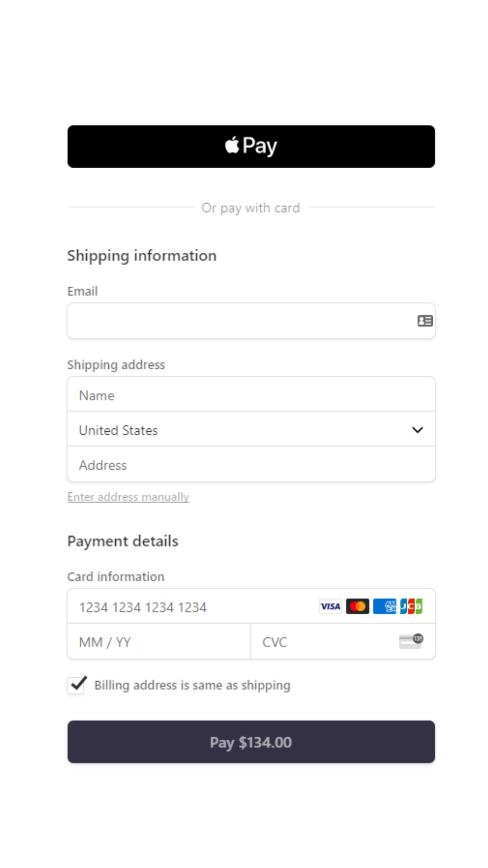Click Enter address manually link
Screen dimensions: 488x868
coord(128,496)
